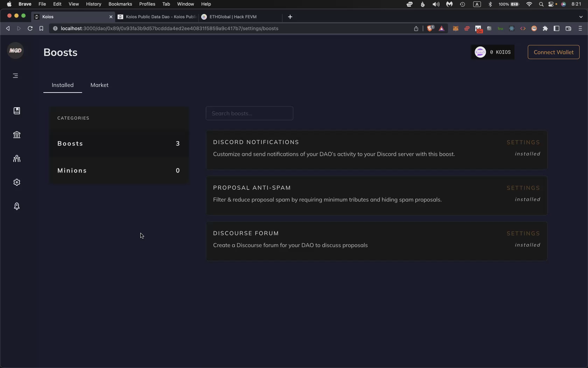Open Spotlight search in menu bar
This screenshot has height=368, width=588.
pyautogui.click(x=541, y=4)
